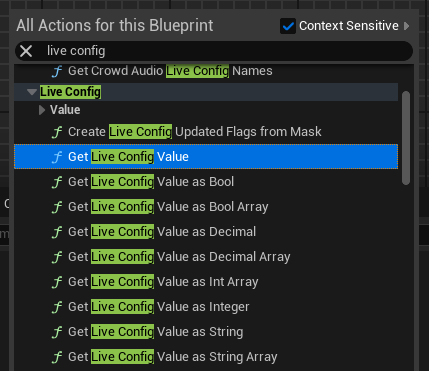Click the function icon of Value as Bool Array
Viewport: 429px width, 371px height.
(57, 207)
